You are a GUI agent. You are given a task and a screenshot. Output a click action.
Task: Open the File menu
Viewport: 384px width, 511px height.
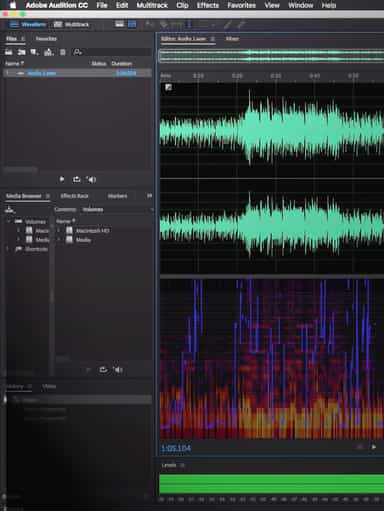[102, 5]
